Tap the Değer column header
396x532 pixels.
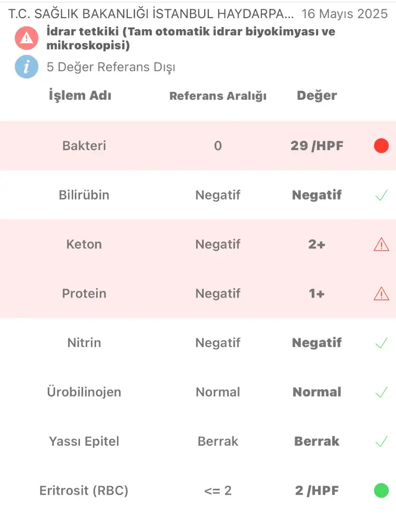click(x=317, y=96)
